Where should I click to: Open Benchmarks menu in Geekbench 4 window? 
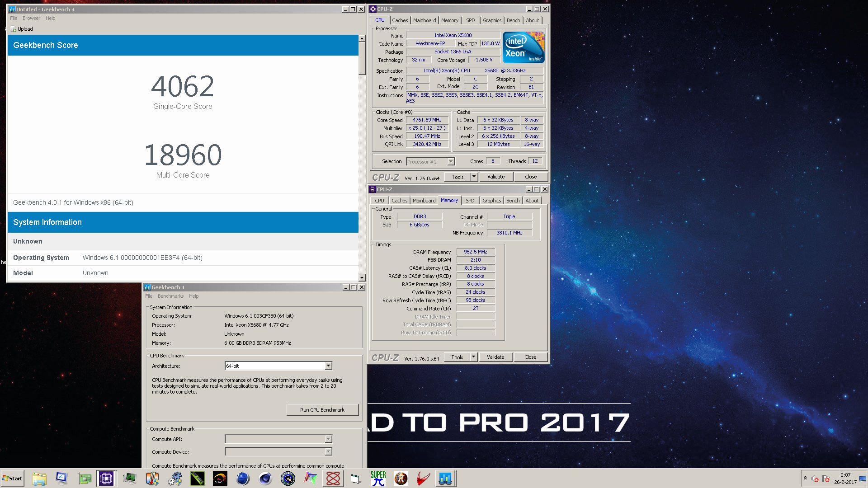tap(170, 296)
